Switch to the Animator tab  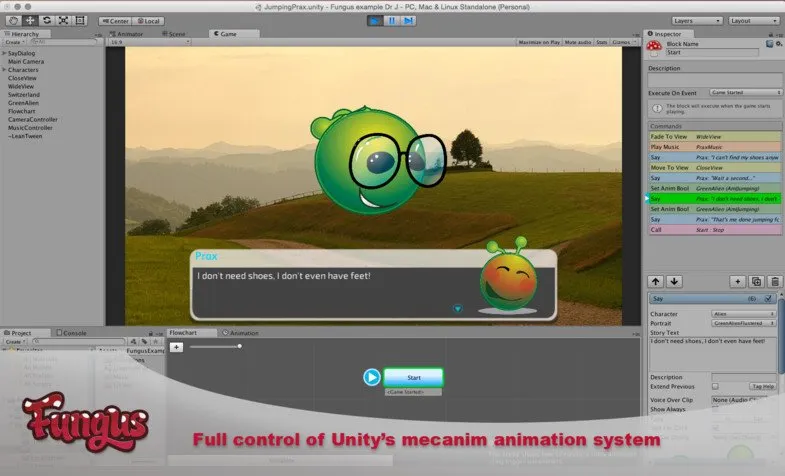click(x=127, y=34)
